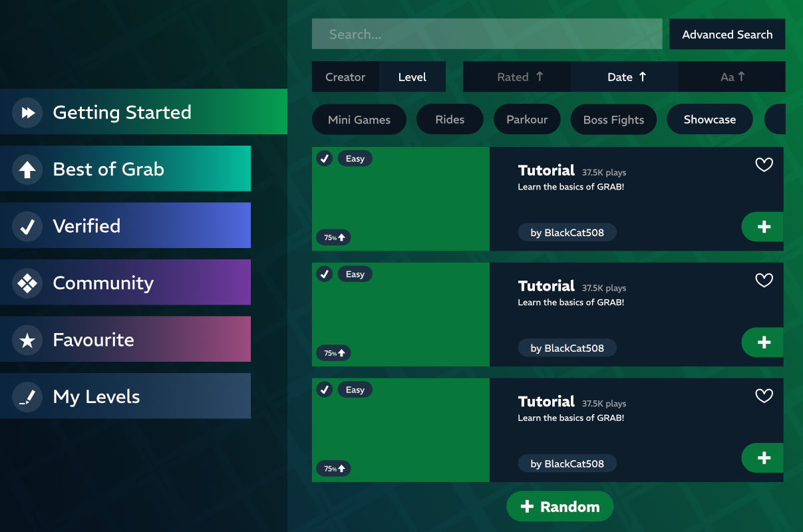
Task: Click the checkmark icon next to Verified
Action: [27, 226]
